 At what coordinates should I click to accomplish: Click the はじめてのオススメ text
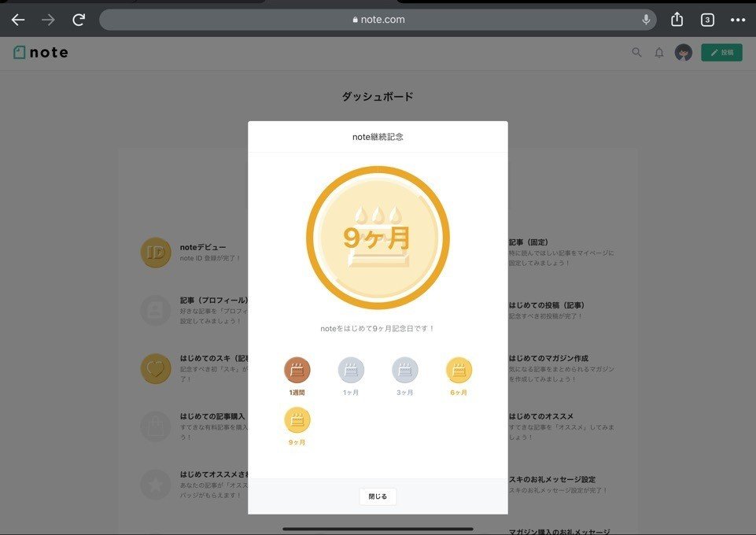point(541,416)
